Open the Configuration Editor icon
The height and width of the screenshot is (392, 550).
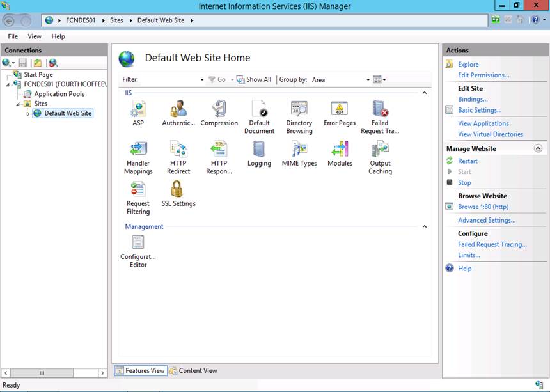pos(138,244)
